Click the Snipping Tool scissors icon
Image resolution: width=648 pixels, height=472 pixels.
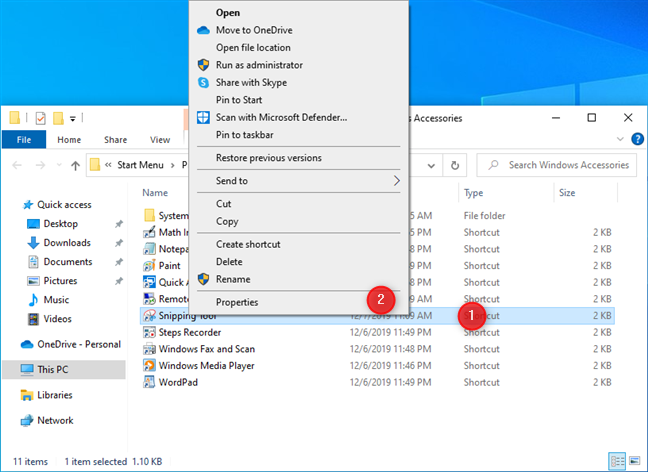point(149,316)
